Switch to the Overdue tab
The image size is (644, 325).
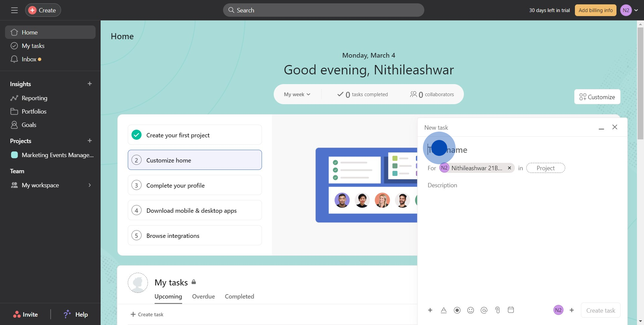coord(203,297)
